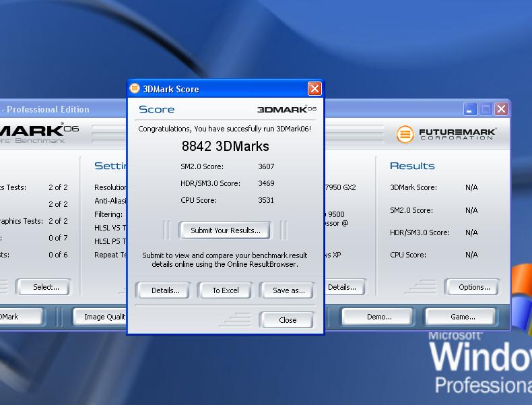
Task: Click Save as in the score dialog
Action: tap(288, 290)
